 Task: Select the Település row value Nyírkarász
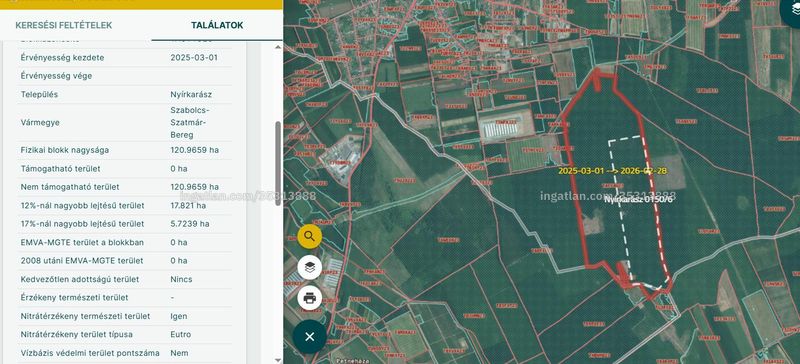click(x=191, y=94)
